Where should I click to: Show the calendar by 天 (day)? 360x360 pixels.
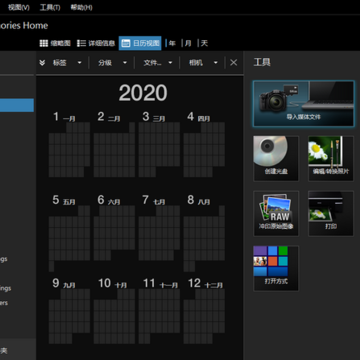204,43
